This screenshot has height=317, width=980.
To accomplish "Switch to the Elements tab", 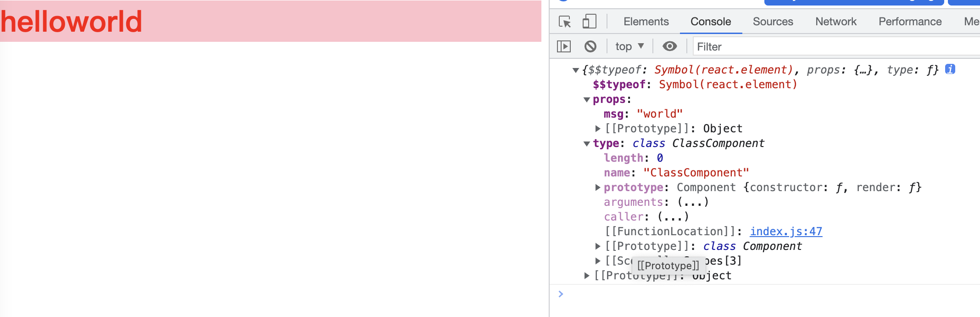I will (646, 22).
